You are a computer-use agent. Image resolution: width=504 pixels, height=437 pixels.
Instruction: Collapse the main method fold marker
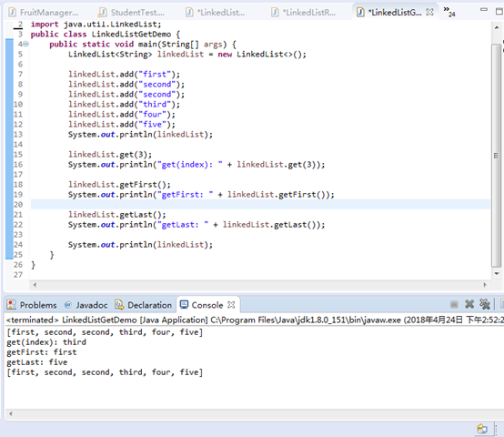25,44
